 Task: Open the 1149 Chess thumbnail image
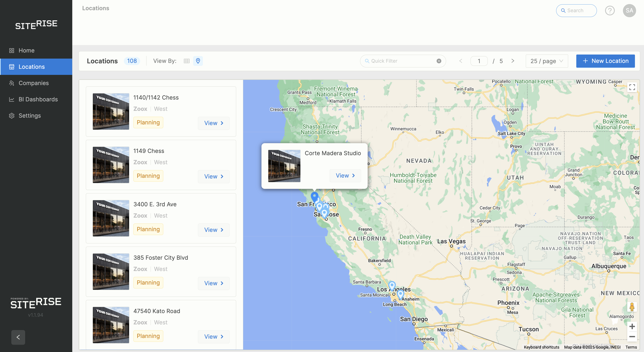coord(111,165)
